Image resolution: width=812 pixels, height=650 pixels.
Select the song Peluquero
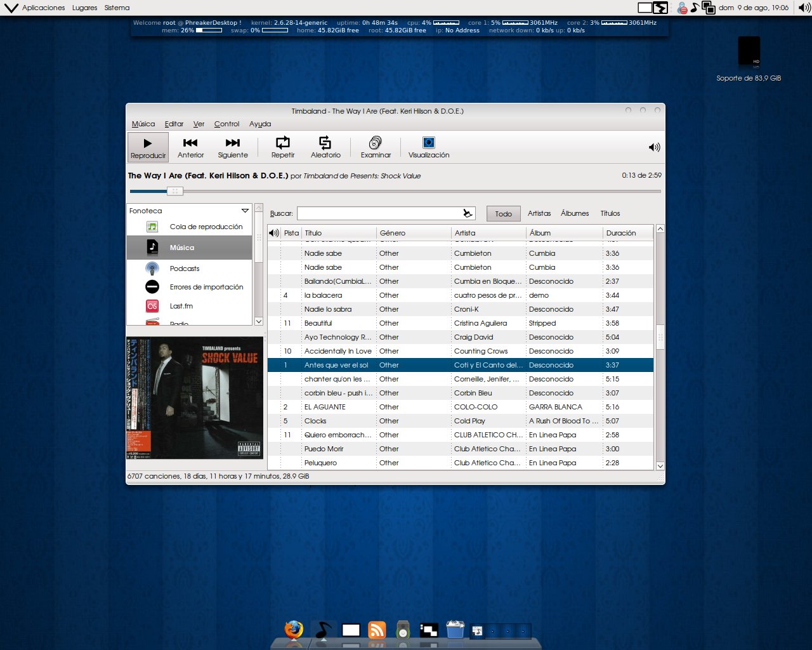coord(461,463)
